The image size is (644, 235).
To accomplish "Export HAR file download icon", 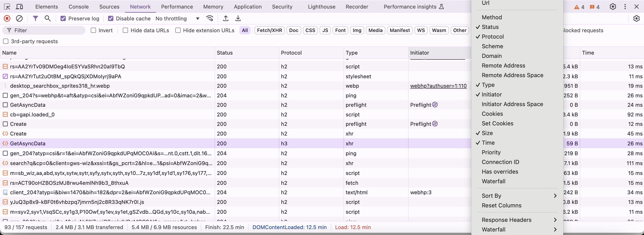I will point(238,18).
